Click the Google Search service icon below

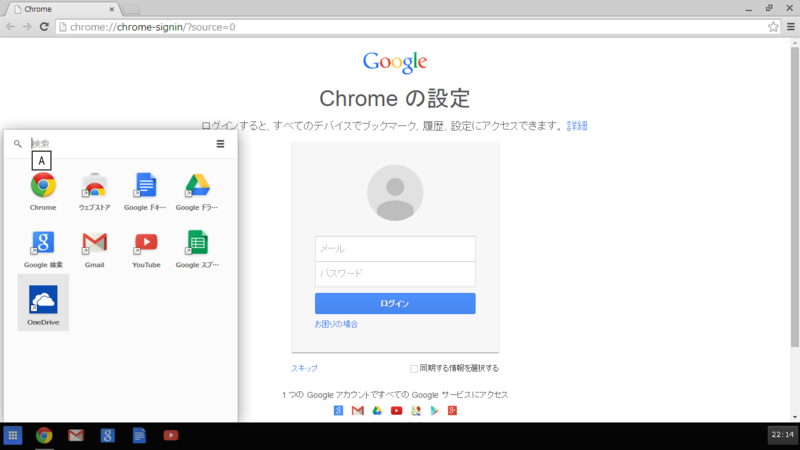point(338,410)
